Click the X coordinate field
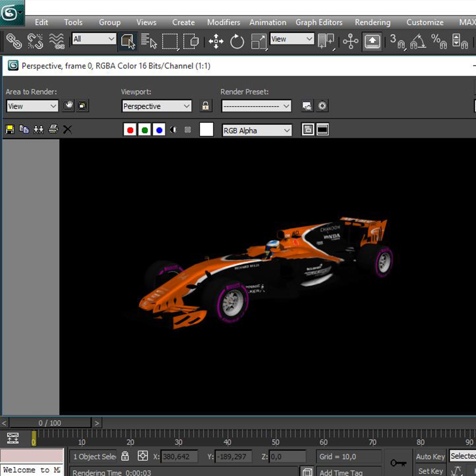 pyautogui.click(x=179, y=457)
